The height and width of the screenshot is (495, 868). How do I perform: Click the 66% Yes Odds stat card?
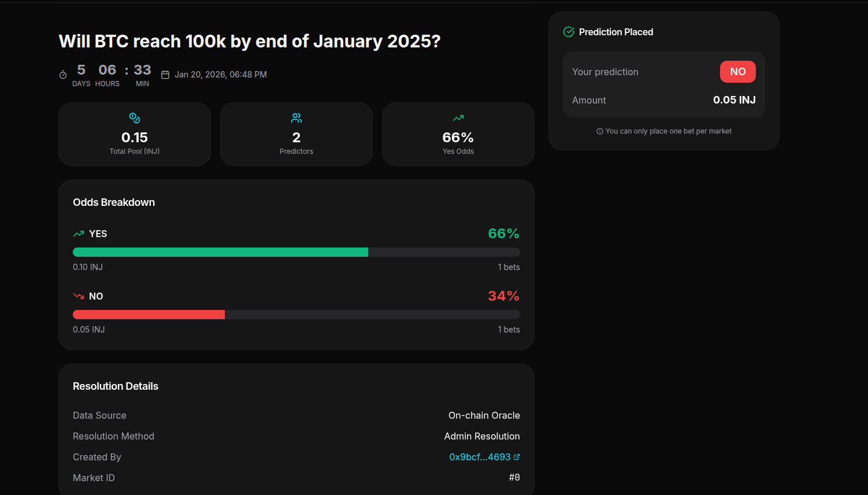458,134
